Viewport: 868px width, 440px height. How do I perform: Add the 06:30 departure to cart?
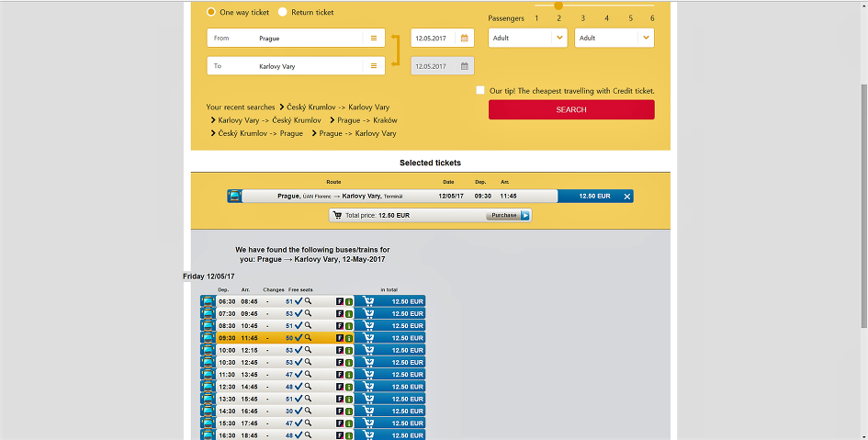coord(389,301)
